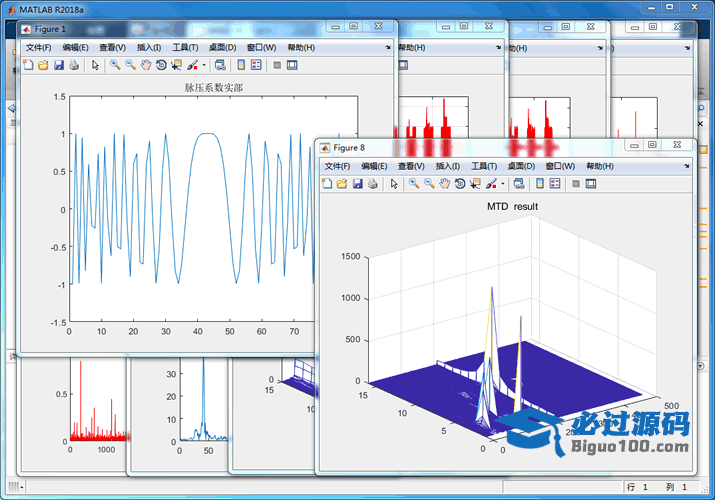Click the MTD result 3D plot peak
715x500 pixels.
(491, 290)
